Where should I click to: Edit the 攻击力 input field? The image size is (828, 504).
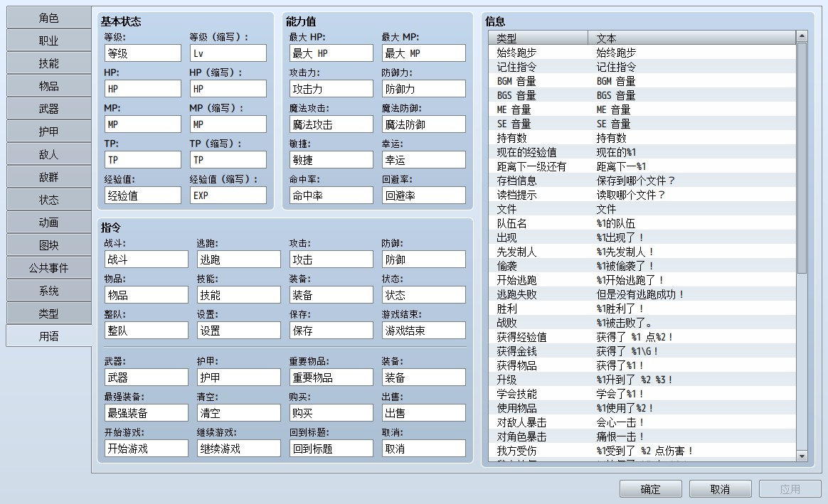click(331, 89)
